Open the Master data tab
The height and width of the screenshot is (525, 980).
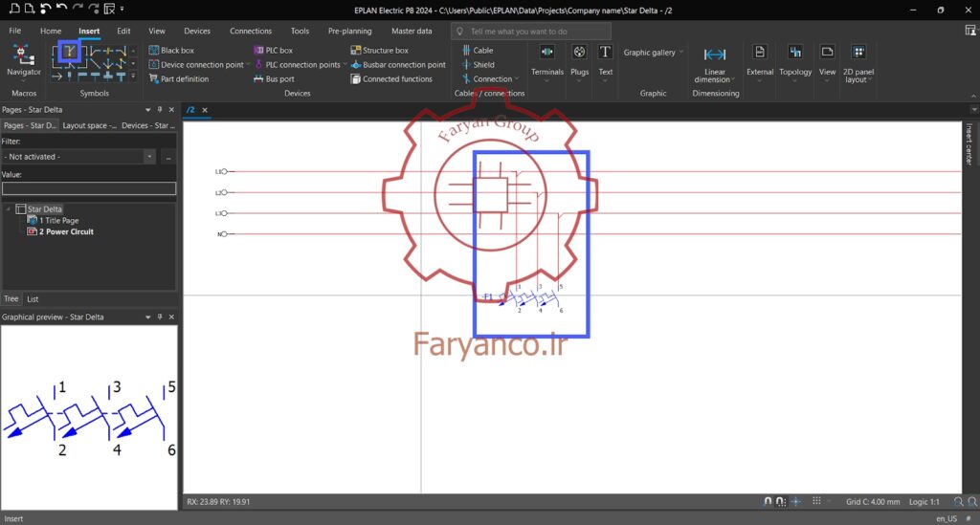[412, 31]
